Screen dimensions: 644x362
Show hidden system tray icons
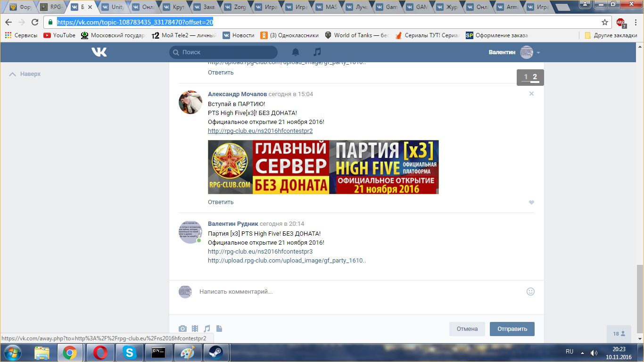pyautogui.click(x=582, y=353)
